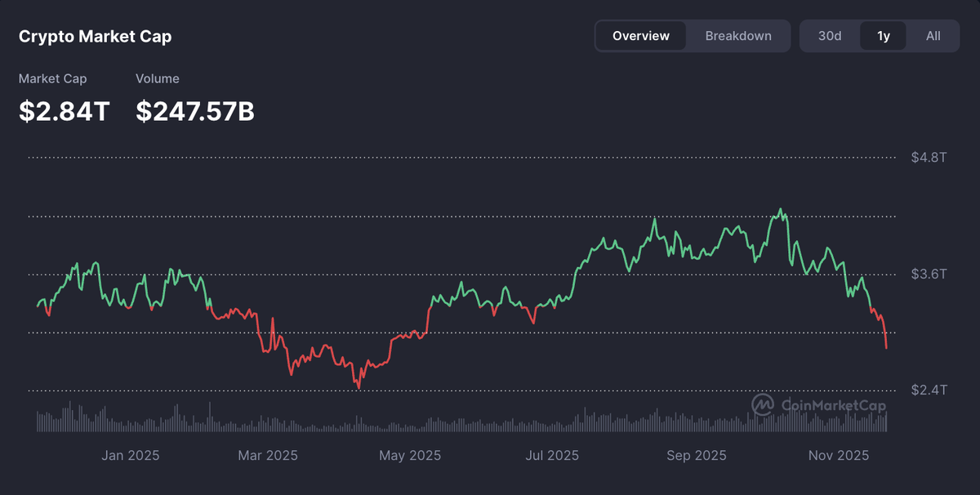Click the $247.57B volume value
980x495 pixels.
pyautogui.click(x=195, y=111)
